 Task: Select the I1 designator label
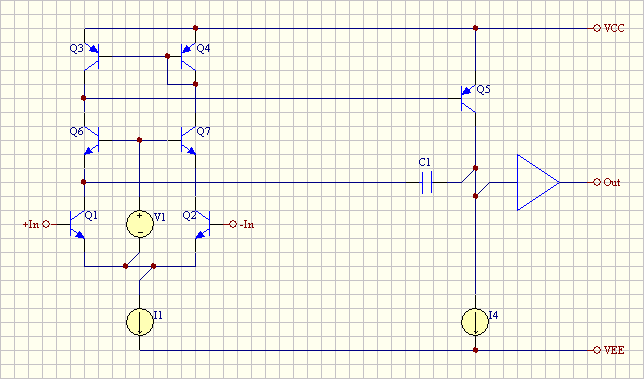point(158,315)
